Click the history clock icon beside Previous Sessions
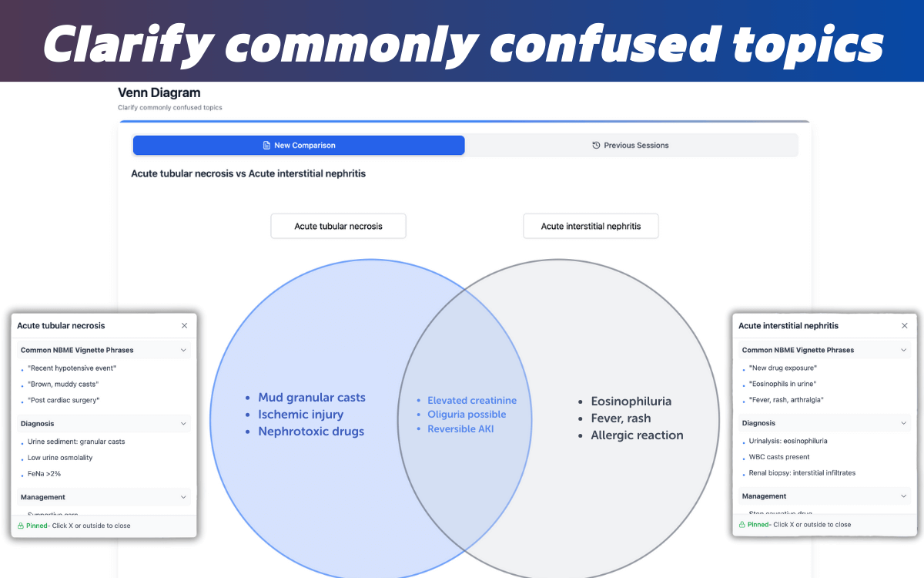 [x=596, y=146]
